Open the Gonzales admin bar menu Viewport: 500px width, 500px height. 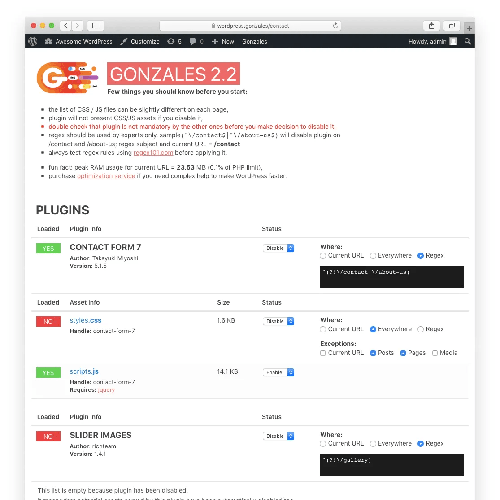[x=255, y=41]
